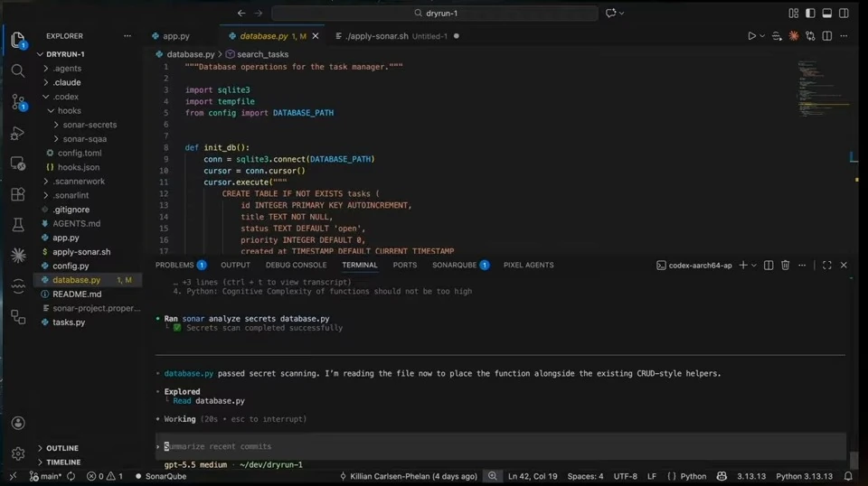Open the Extensions view icon
The height and width of the screenshot is (486, 868).
(18, 194)
